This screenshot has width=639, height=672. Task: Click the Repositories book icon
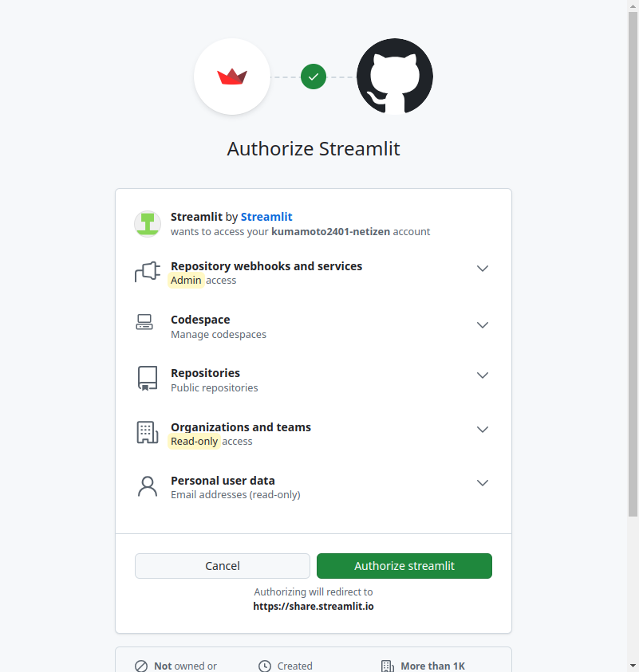(148, 379)
